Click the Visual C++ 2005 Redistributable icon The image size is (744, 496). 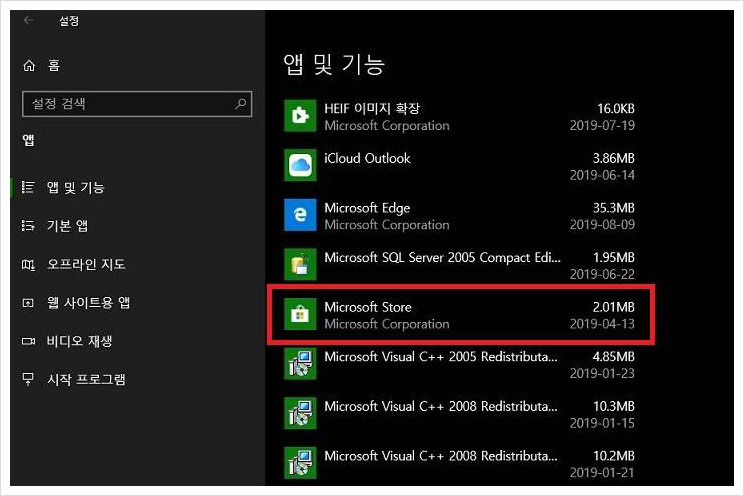[x=300, y=364]
